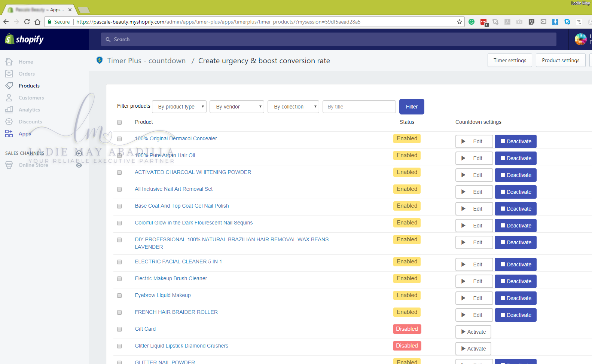Open the By collection dropdown

click(293, 107)
